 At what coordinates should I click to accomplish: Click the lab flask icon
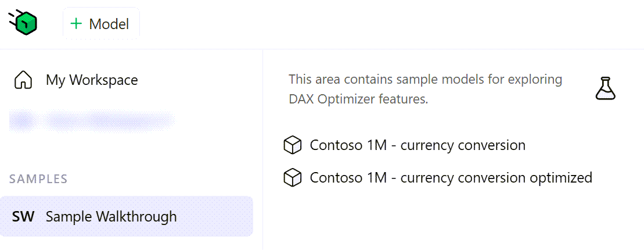tap(606, 88)
